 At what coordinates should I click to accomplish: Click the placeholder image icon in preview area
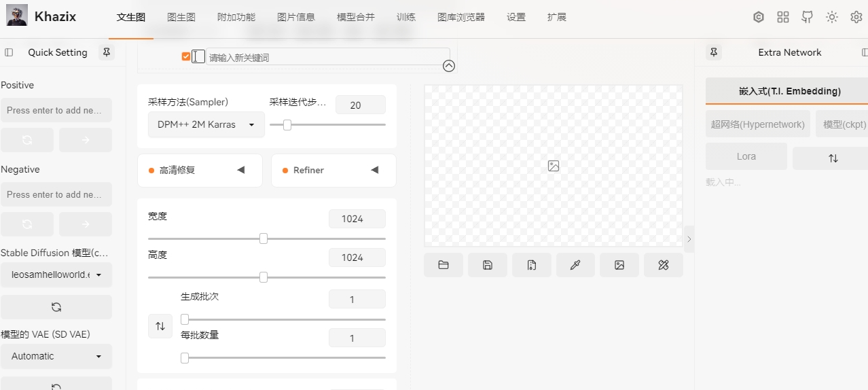pos(554,166)
